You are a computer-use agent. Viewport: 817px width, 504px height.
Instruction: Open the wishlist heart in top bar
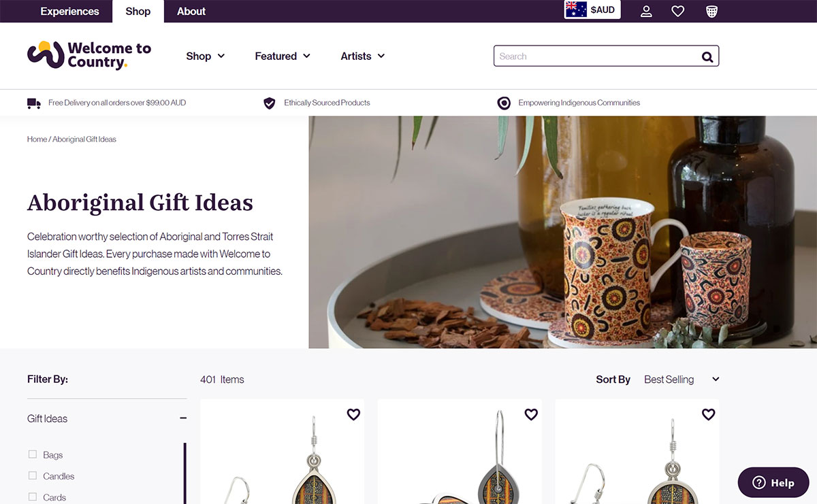click(677, 11)
